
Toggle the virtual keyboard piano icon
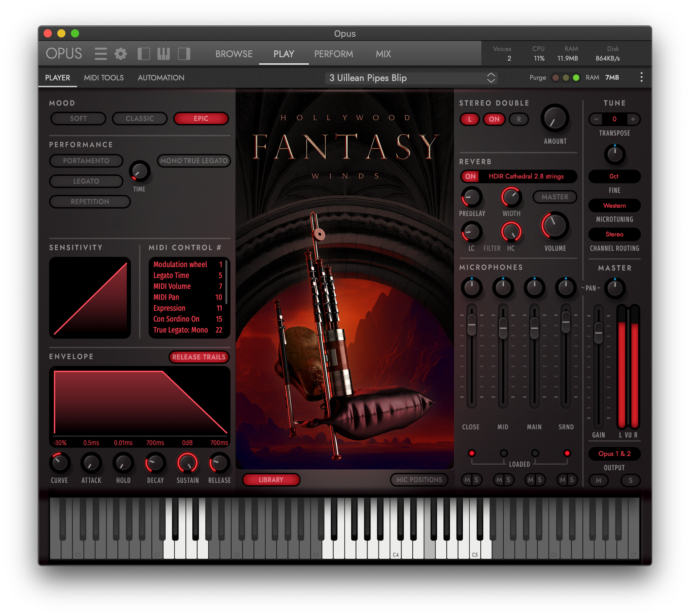pyautogui.click(x=163, y=54)
